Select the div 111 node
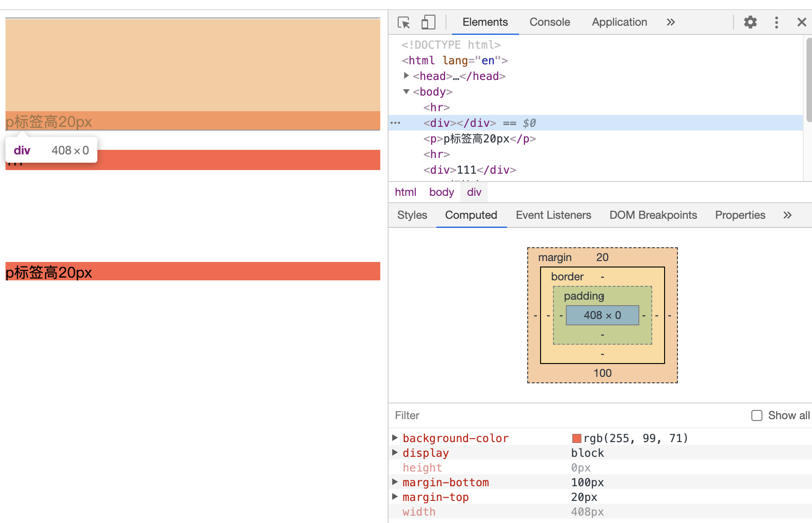The width and height of the screenshot is (812, 523). click(x=469, y=170)
